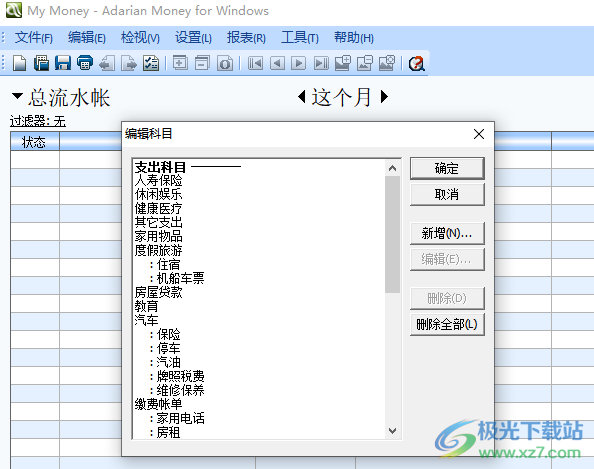The width and height of the screenshot is (594, 469).
Task: Open the 报表(R) menu
Action: 246,38
